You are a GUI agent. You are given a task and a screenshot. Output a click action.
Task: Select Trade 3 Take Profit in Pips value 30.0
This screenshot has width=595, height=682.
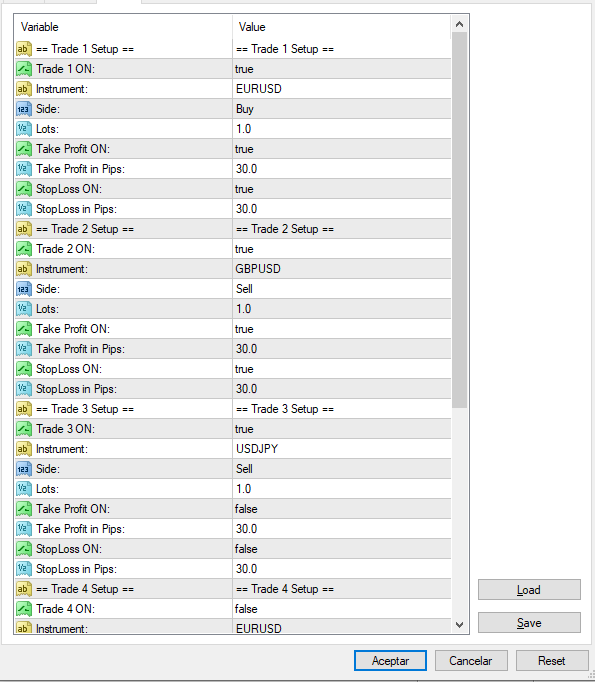coord(342,529)
